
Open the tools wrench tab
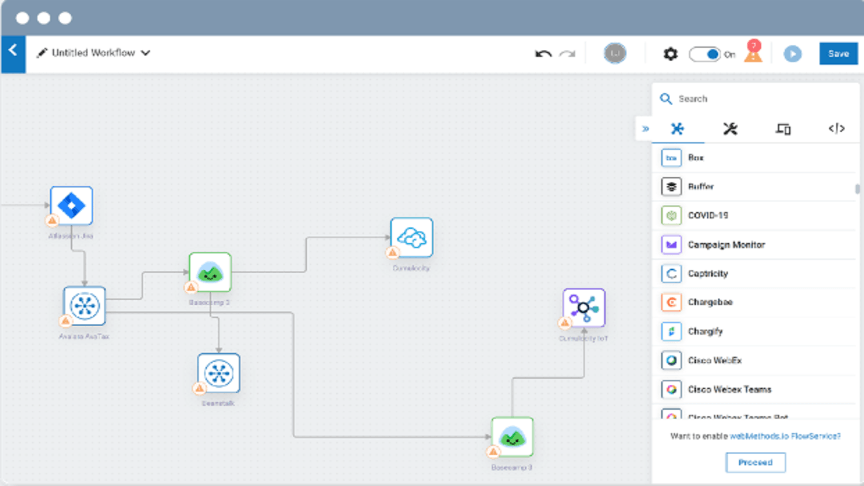(x=730, y=128)
